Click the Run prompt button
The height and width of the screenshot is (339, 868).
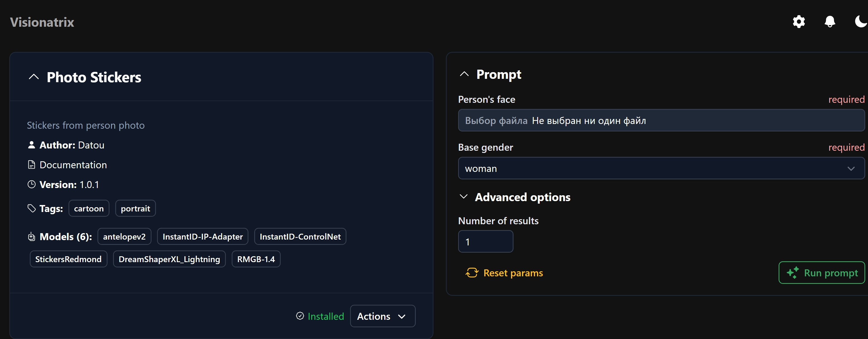pos(821,273)
